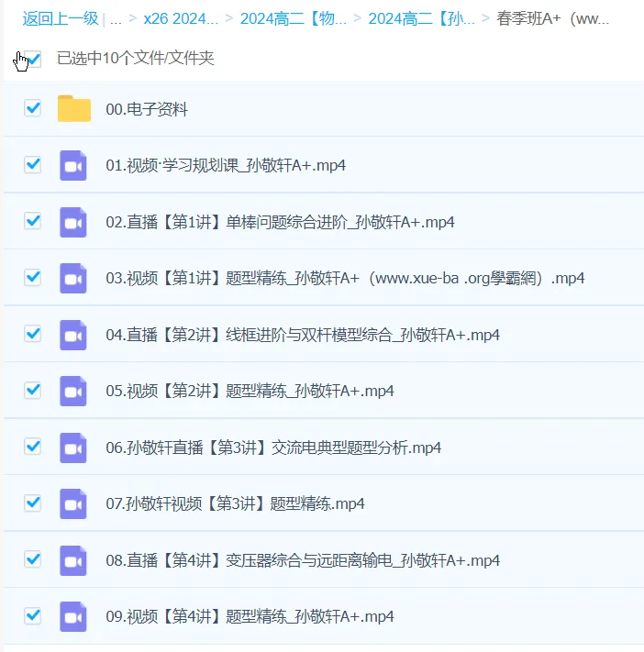Click video icon for 01.视频·学习规划课
Screen dimensions: 644x652
pos(73,165)
